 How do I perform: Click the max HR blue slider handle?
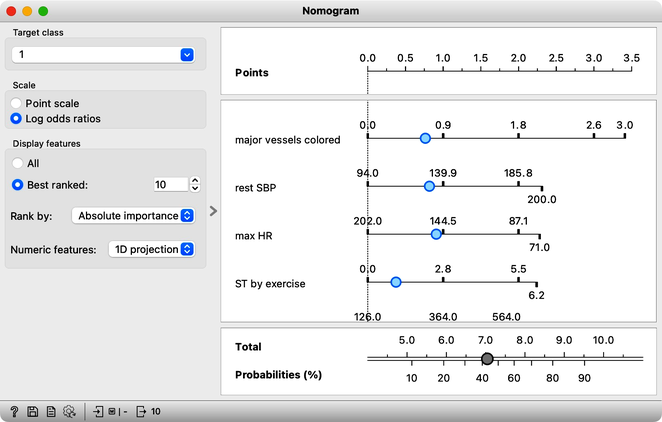coord(436,234)
